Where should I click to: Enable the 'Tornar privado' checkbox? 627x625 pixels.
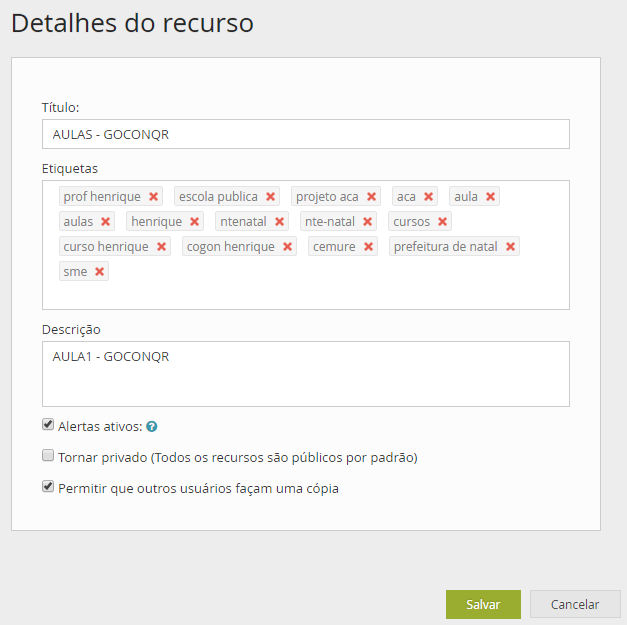click(x=48, y=456)
